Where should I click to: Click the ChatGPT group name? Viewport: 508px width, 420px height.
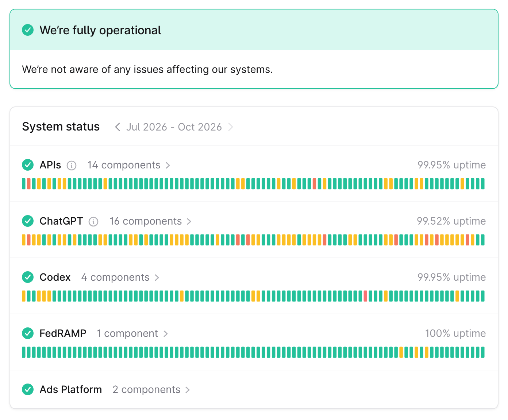[x=61, y=221]
